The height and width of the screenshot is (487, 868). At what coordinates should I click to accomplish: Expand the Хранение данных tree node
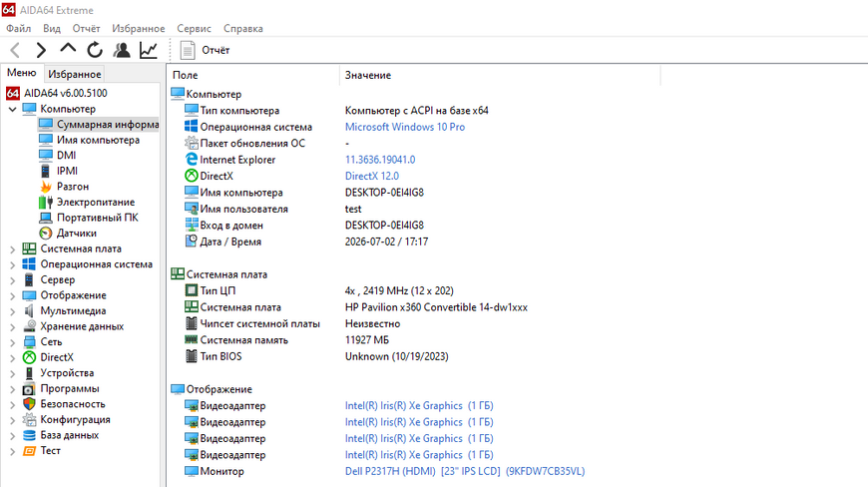coord(12,326)
